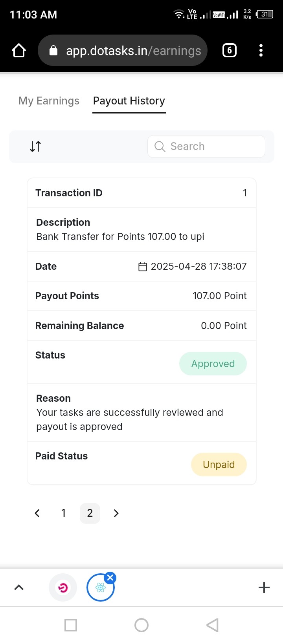Select the React atom tab icon
Viewport: 283px width, 644px height.
click(x=100, y=588)
